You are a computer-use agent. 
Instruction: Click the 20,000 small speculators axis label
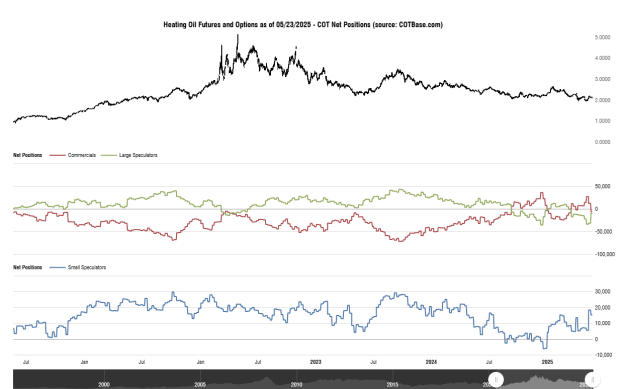click(602, 308)
